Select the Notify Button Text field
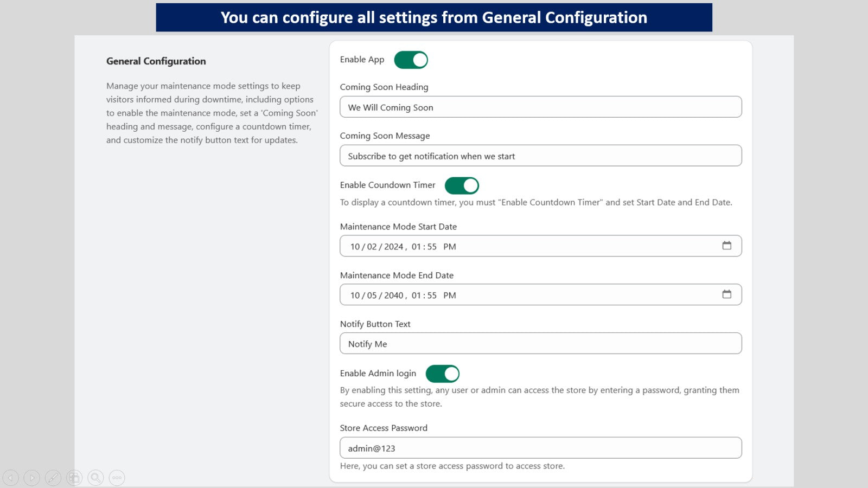 coord(541,343)
